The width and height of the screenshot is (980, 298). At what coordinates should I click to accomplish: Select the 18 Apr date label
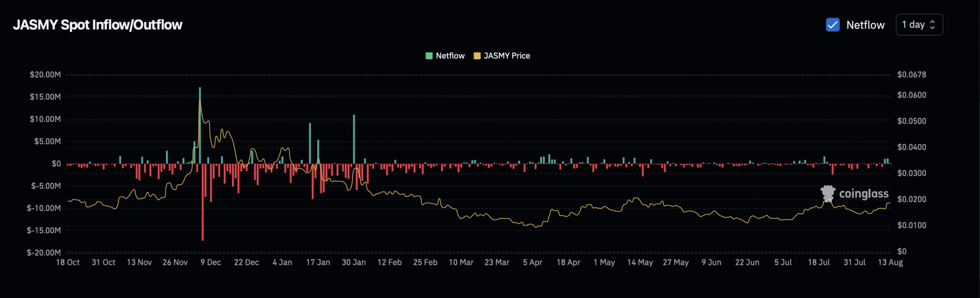(x=568, y=263)
